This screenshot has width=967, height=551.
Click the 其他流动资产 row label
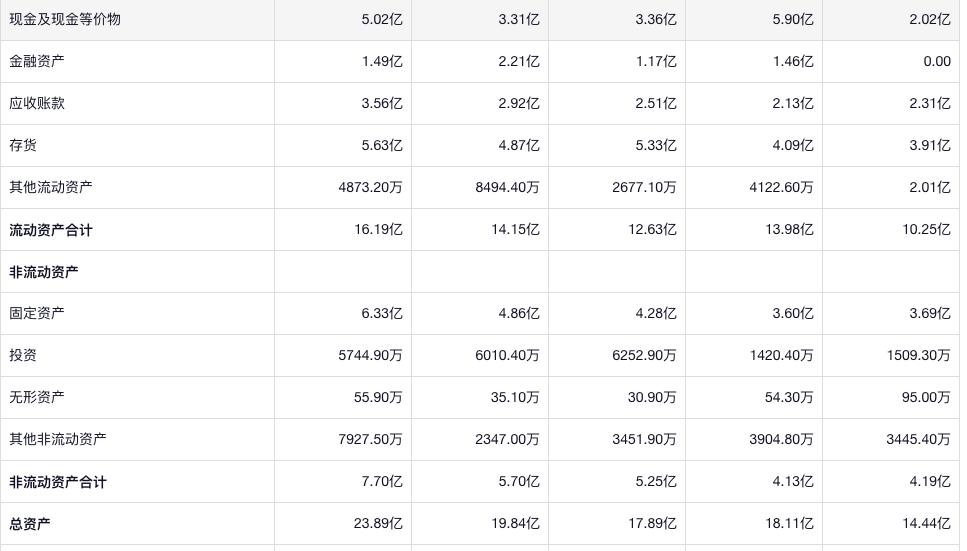pos(51,187)
